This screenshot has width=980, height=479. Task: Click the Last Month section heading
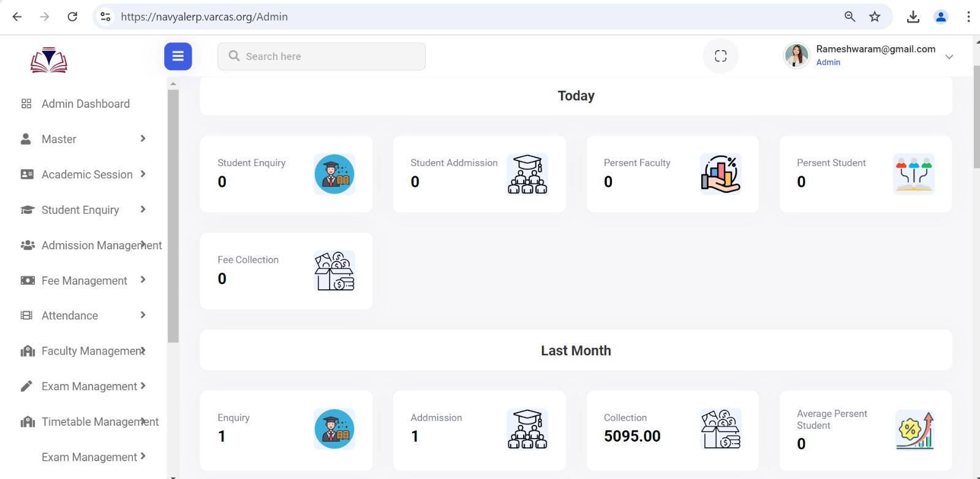coord(576,350)
